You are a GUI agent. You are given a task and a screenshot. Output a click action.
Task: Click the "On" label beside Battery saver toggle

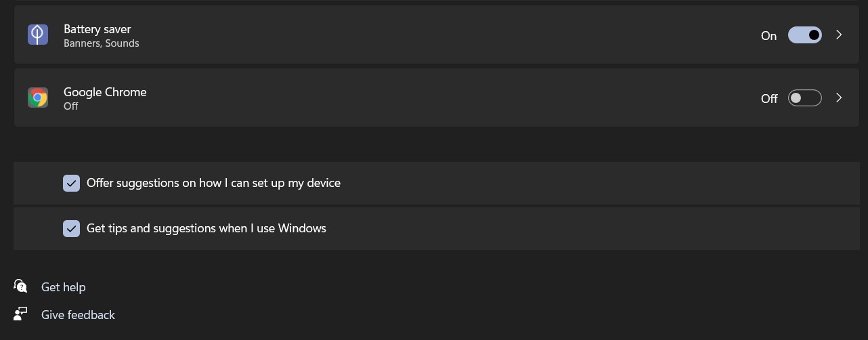(768, 36)
